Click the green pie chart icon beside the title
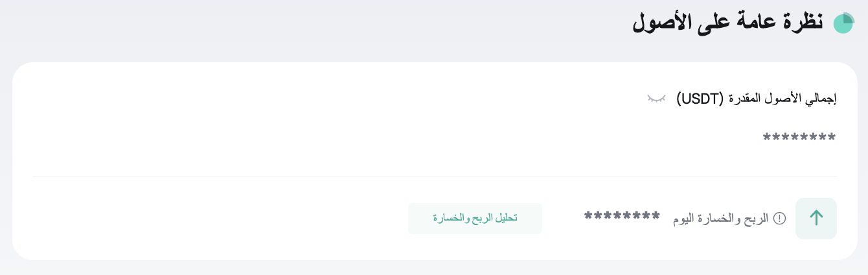The image size is (868, 275). tap(843, 23)
